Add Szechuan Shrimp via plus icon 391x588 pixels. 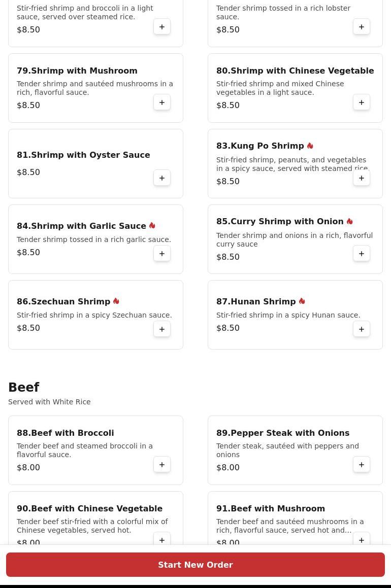tap(162, 329)
